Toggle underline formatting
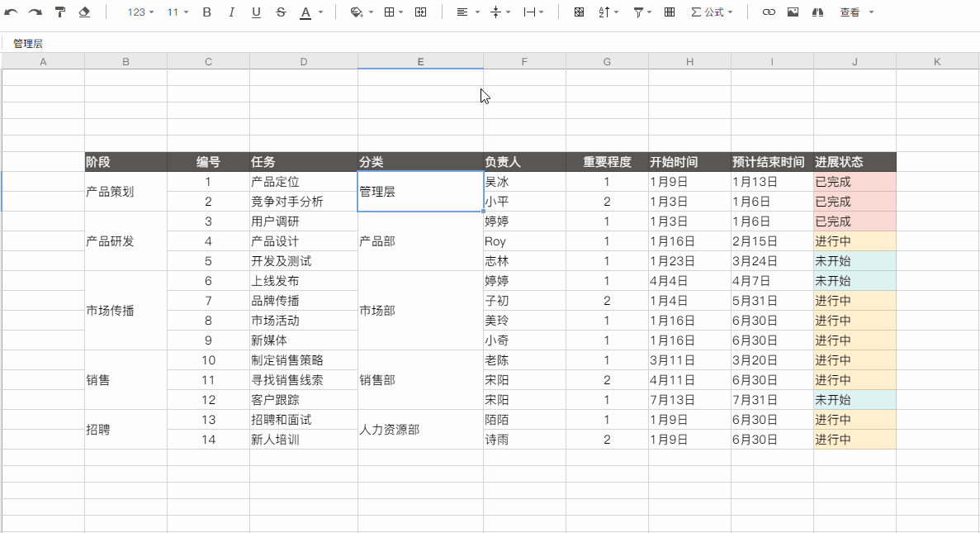The width and height of the screenshot is (980, 533). pyautogui.click(x=256, y=12)
